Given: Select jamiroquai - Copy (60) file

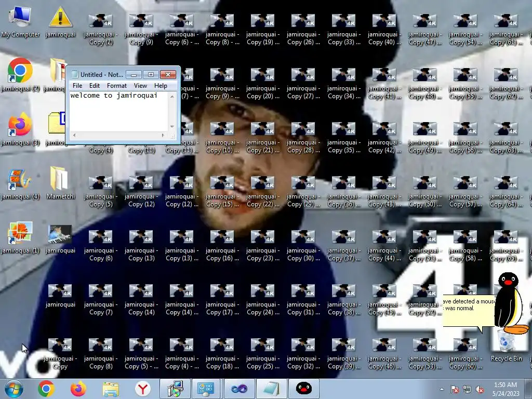Looking at the screenshot, I should tap(465, 354).
